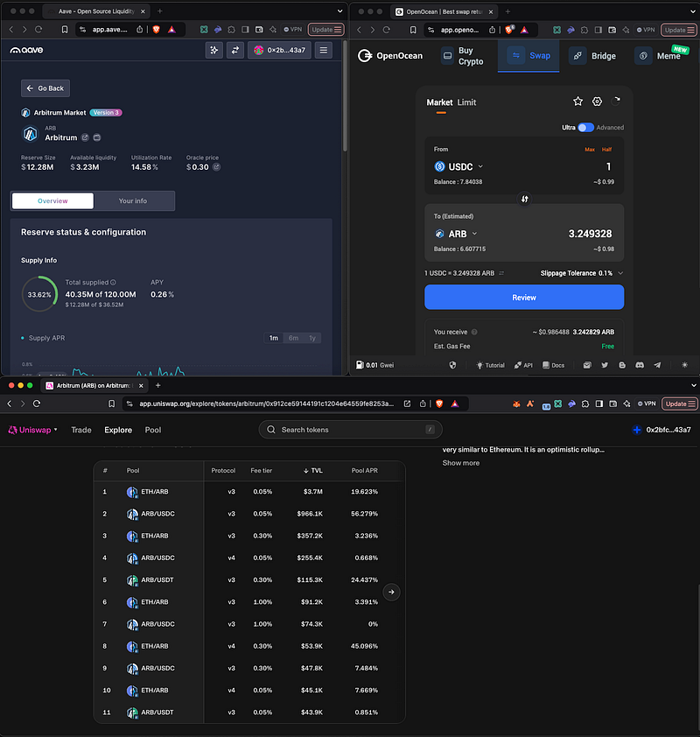This screenshot has width=700, height=737.
Task: Open the tab list chevron in Aave window
Action: (339, 11)
